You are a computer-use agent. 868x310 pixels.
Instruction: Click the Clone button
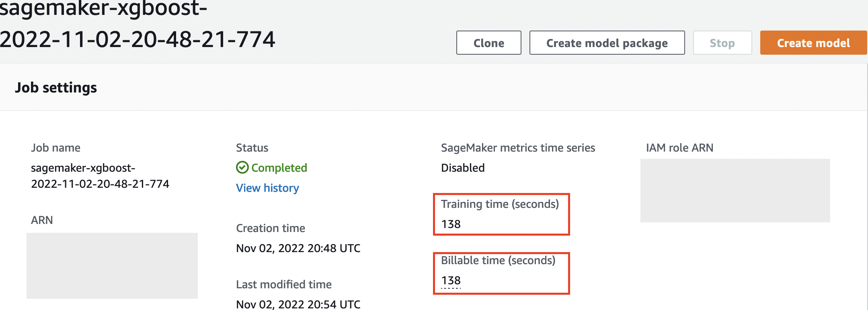coord(488,43)
